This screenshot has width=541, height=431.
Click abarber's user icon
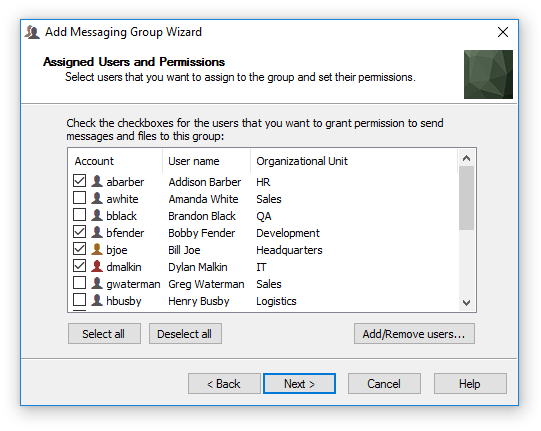pos(97,181)
